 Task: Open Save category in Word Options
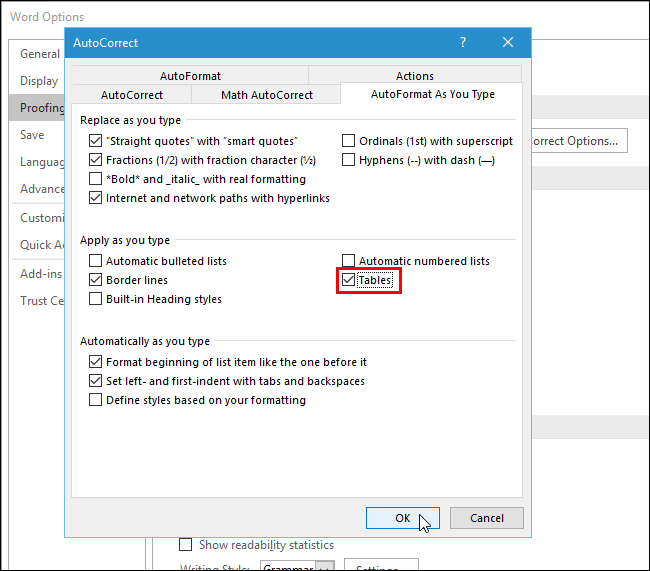32,135
